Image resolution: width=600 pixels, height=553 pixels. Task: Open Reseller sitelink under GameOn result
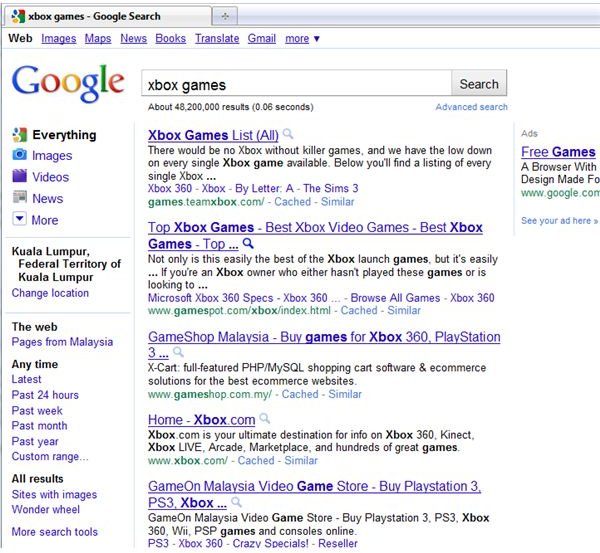pos(338,543)
